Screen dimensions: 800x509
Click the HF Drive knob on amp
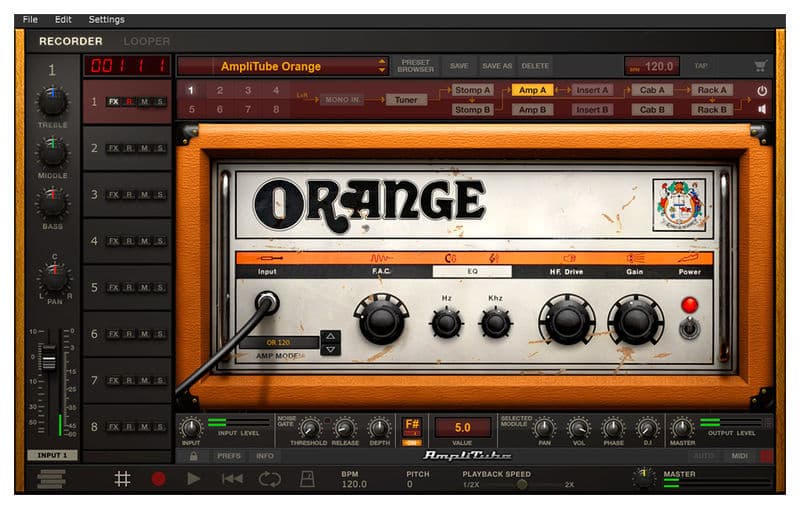(x=567, y=320)
